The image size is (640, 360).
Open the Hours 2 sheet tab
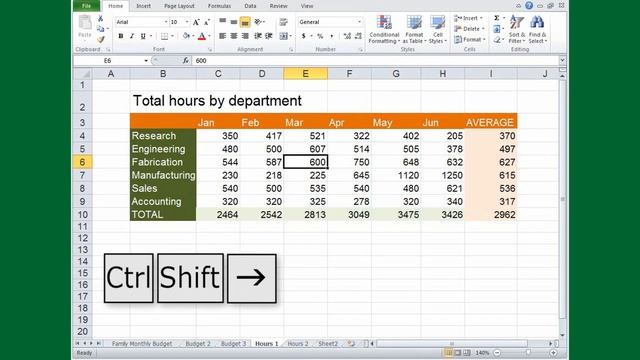[x=298, y=344]
